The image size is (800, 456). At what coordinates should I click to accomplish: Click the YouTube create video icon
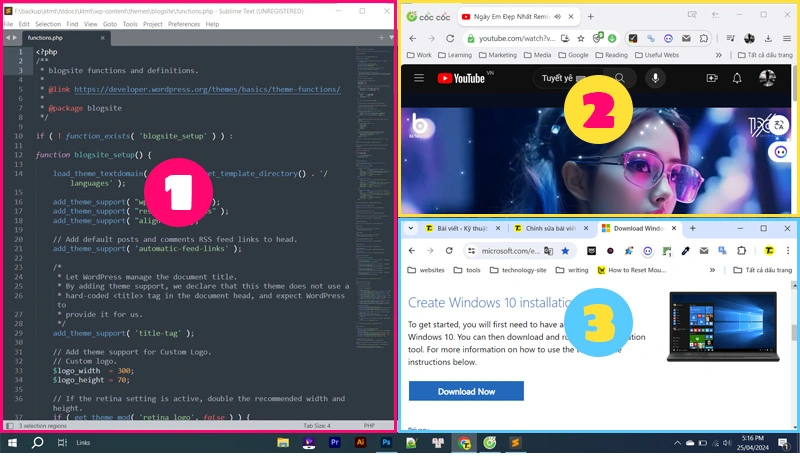[712, 78]
